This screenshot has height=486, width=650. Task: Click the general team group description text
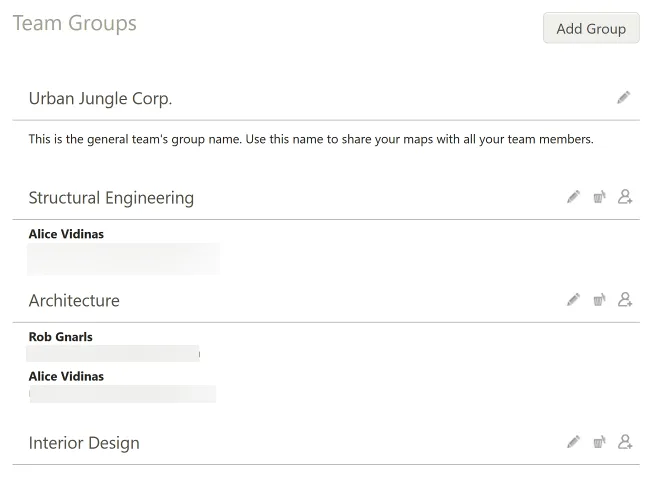pyautogui.click(x=311, y=139)
